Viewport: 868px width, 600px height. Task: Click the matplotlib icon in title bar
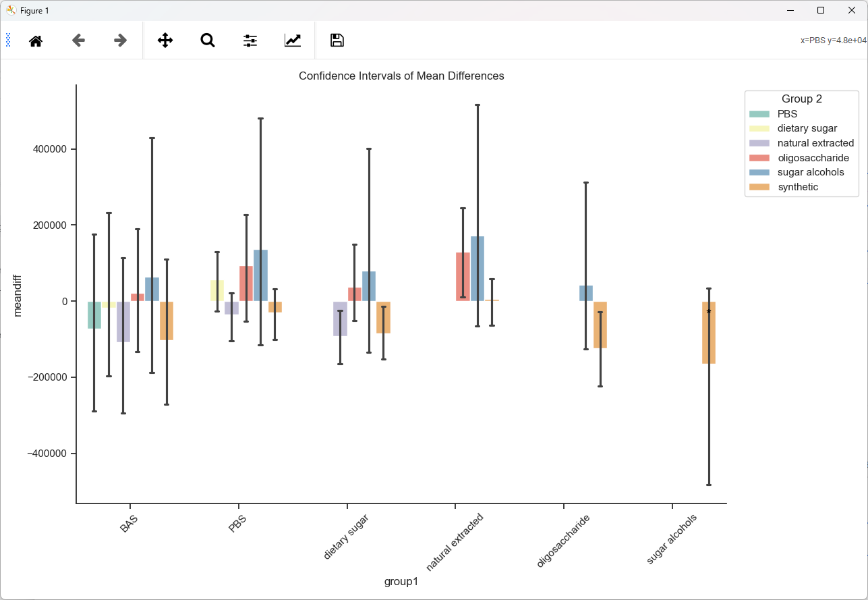coord(11,10)
